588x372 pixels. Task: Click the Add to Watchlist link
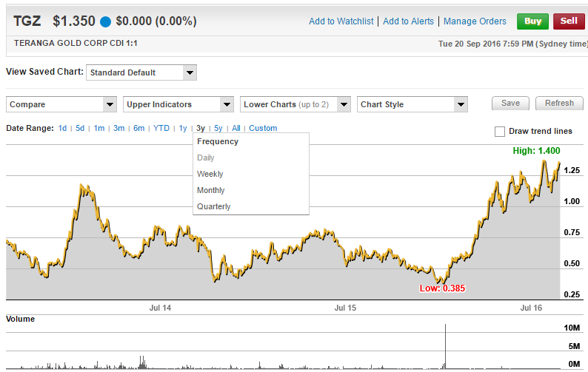341,21
